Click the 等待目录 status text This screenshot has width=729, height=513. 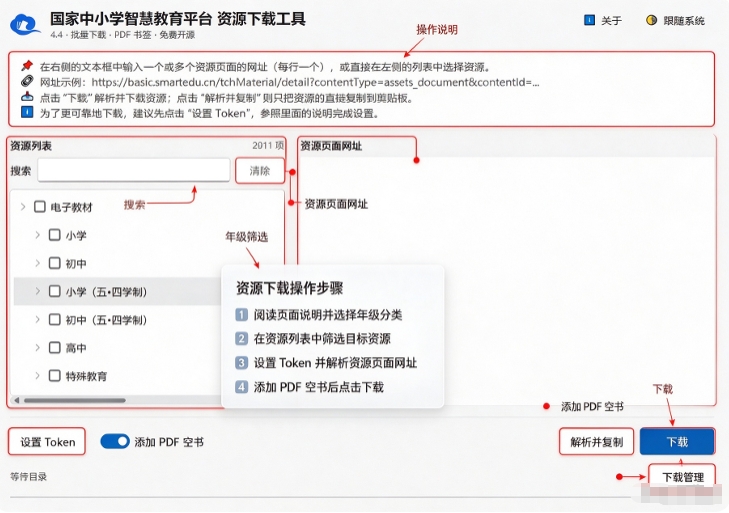[x=28, y=476]
